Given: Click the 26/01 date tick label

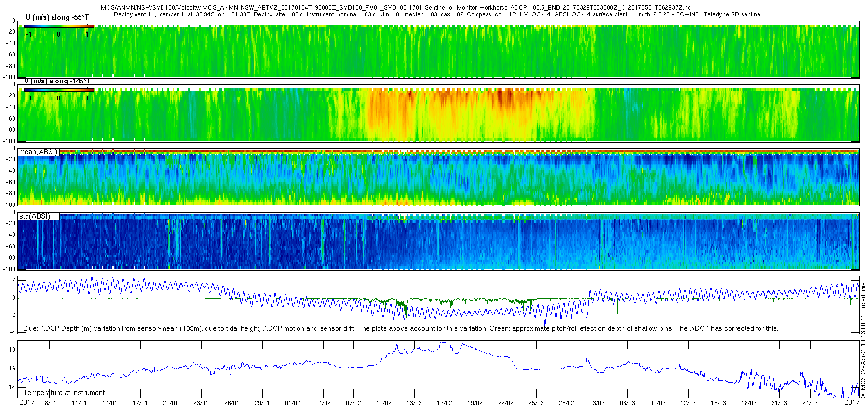Looking at the screenshot, I should click(x=231, y=403).
